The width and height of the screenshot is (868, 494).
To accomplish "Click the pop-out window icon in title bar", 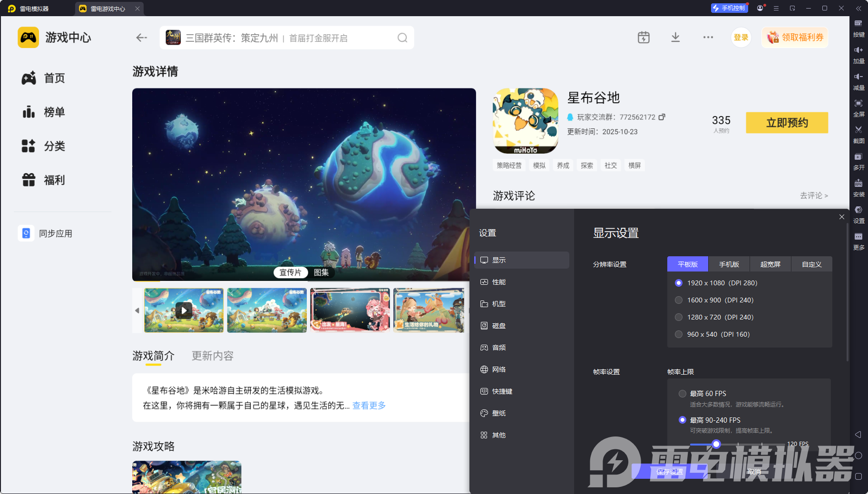I will tap(792, 8).
